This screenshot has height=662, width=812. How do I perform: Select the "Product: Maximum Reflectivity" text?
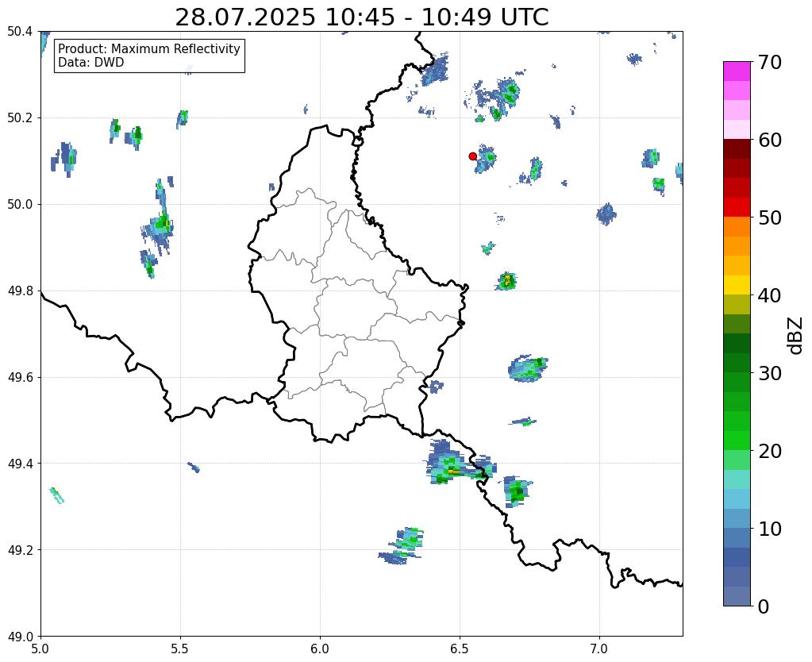tap(149, 48)
